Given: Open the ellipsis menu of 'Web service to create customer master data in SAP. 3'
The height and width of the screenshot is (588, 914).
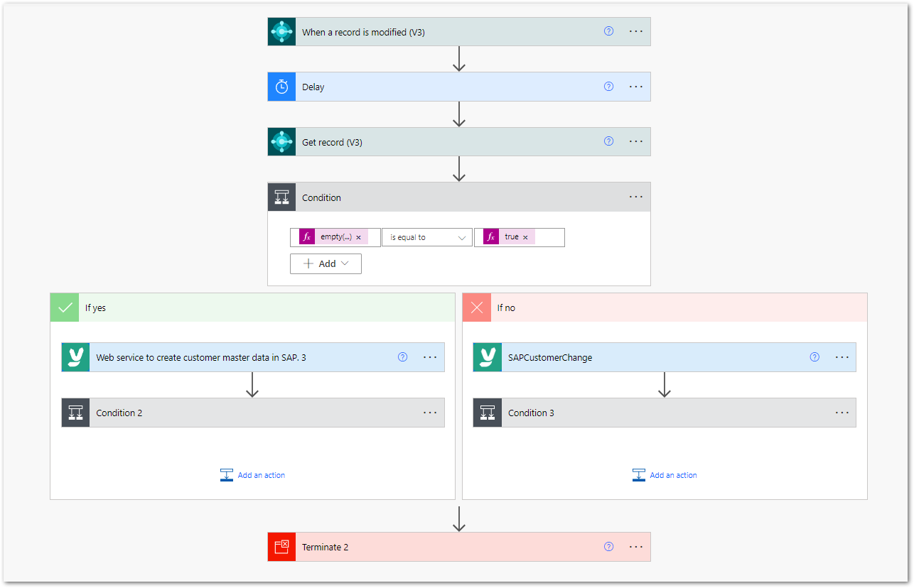Looking at the screenshot, I should pos(430,357).
